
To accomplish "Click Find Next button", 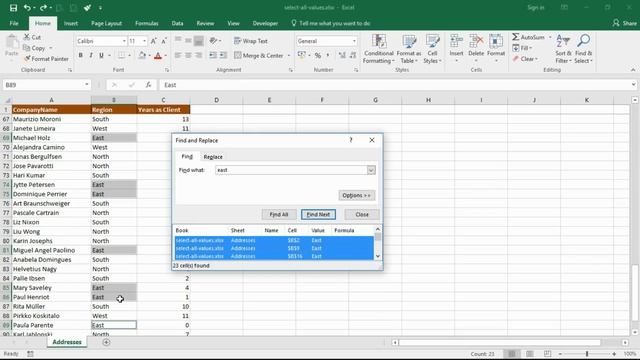I will pyautogui.click(x=318, y=214).
